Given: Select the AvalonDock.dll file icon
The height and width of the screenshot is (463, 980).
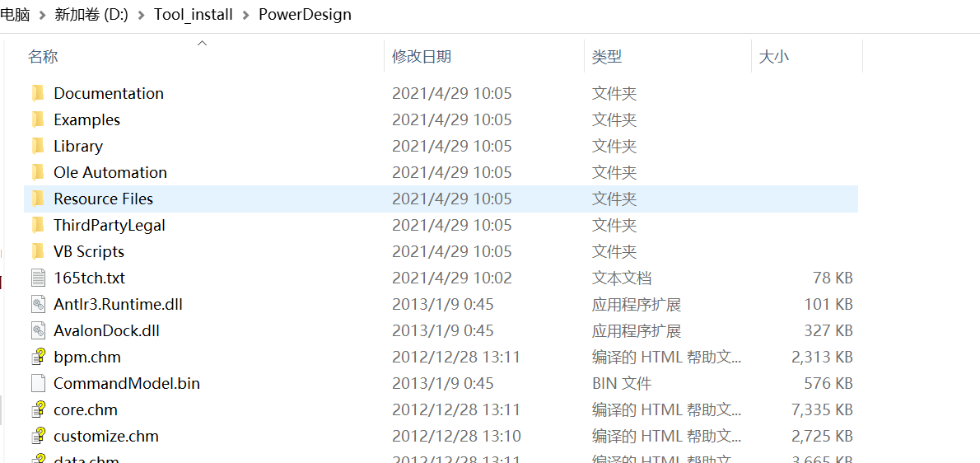Looking at the screenshot, I should coord(38,330).
